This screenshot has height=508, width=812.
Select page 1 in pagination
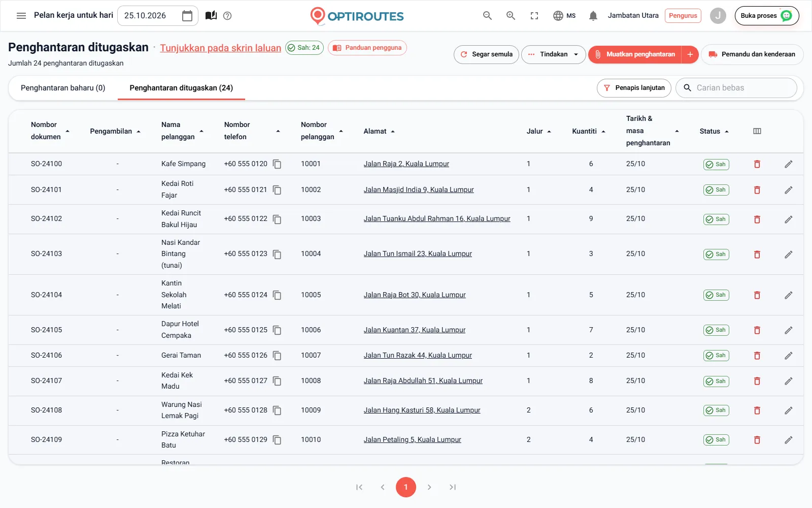pyautogui.click(x=406, y=487)
